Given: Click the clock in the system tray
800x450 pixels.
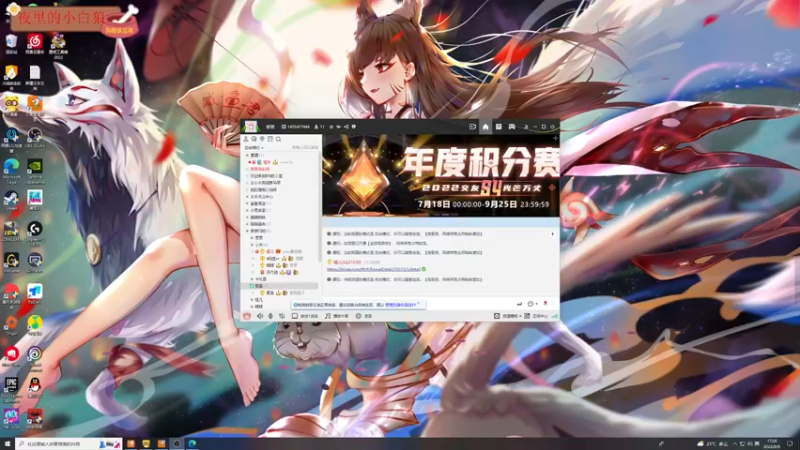Looking at the screenshot, I should pos(771,444).
